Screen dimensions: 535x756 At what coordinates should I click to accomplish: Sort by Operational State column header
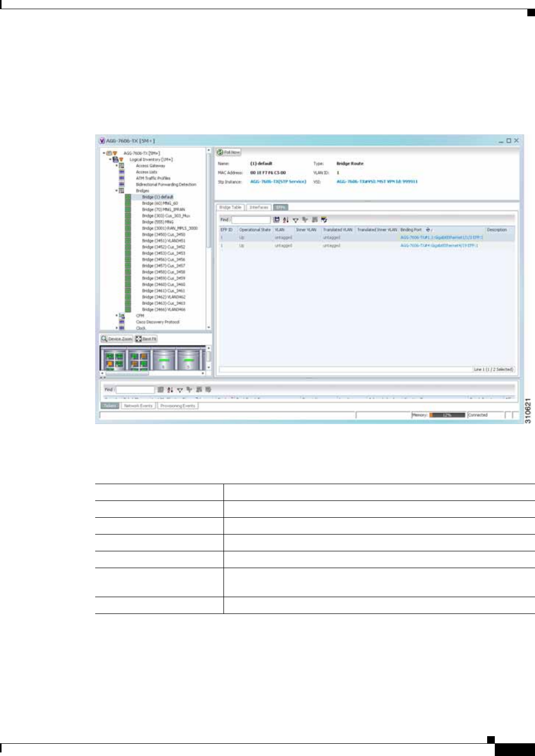click(x=255, y=230)
